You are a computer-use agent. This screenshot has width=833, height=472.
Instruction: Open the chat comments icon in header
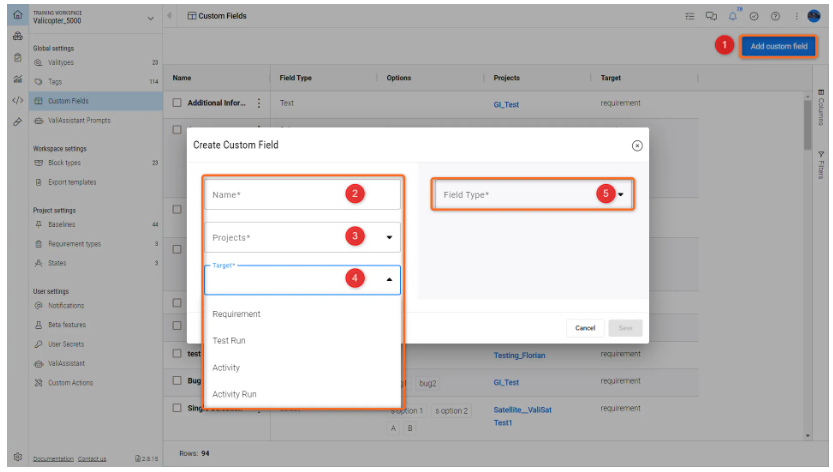tap(711, 16)
